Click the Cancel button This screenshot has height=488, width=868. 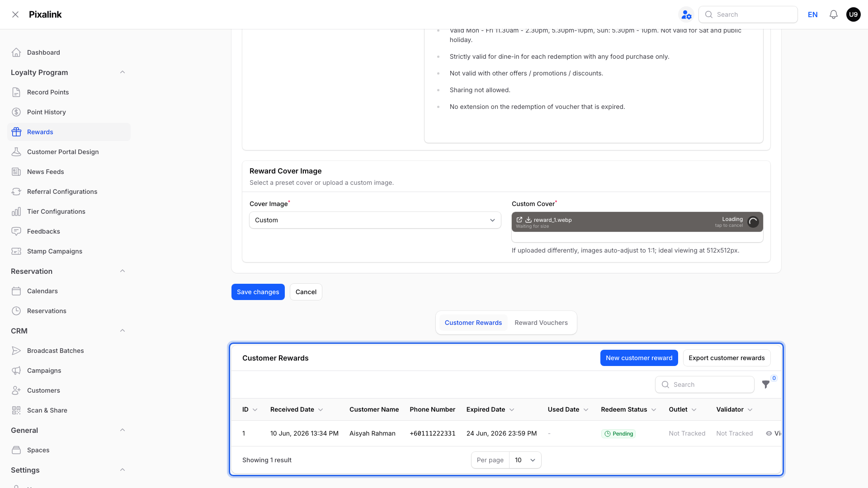[x=306, y=292]
